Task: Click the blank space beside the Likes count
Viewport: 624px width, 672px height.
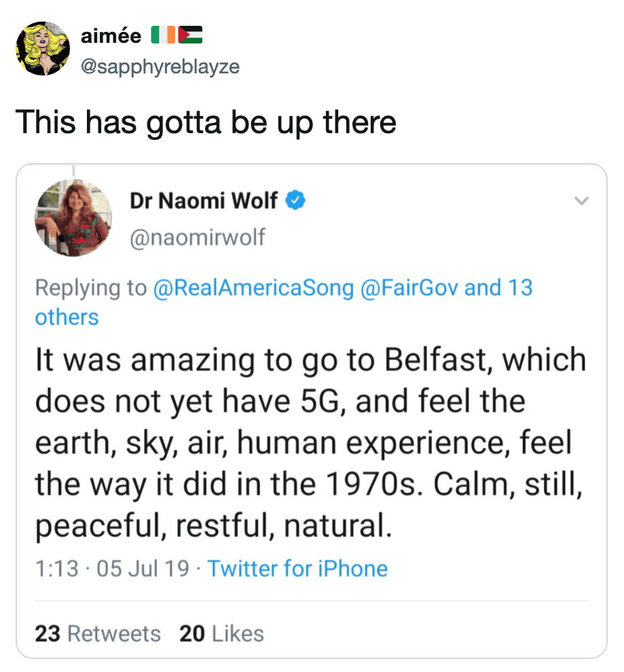Action: pyautogui.click(x=421, y=633)
